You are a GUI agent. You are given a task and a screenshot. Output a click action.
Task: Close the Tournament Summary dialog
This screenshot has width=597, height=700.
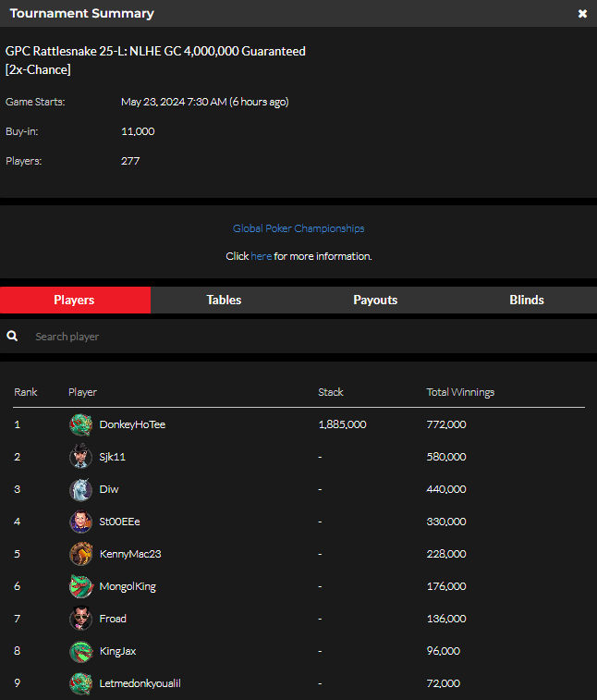(x=582, y=13)
